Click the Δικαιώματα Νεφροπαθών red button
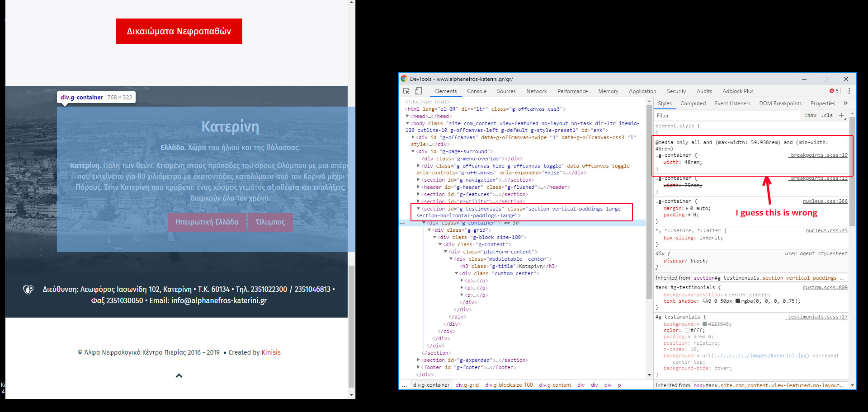The height and width of the screenshot is (412, 868). (x=179, y=31)
